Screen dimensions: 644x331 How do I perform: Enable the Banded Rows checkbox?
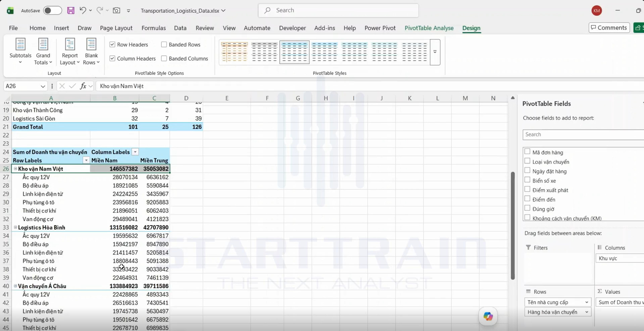164,44
